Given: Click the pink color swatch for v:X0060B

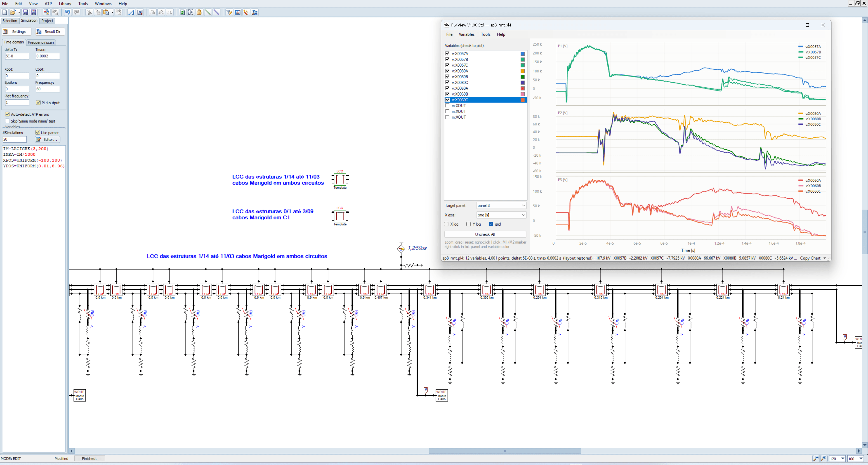Looking at the screenshot, I should coord(523,94).
